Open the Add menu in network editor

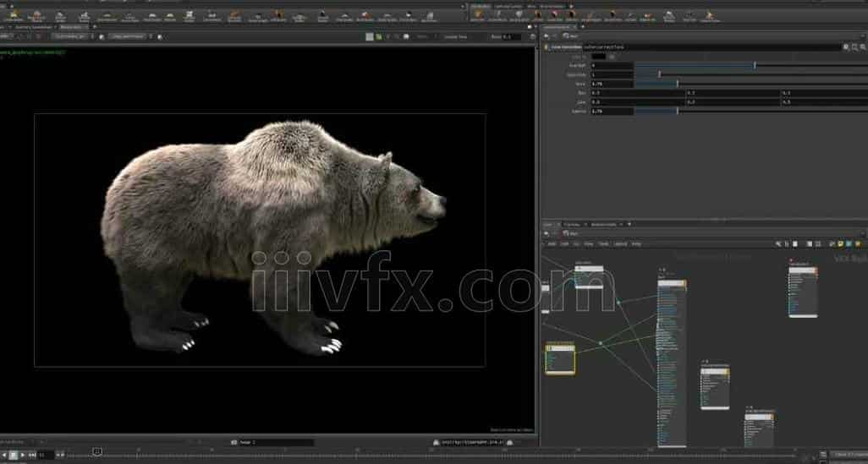click(552, 244)
